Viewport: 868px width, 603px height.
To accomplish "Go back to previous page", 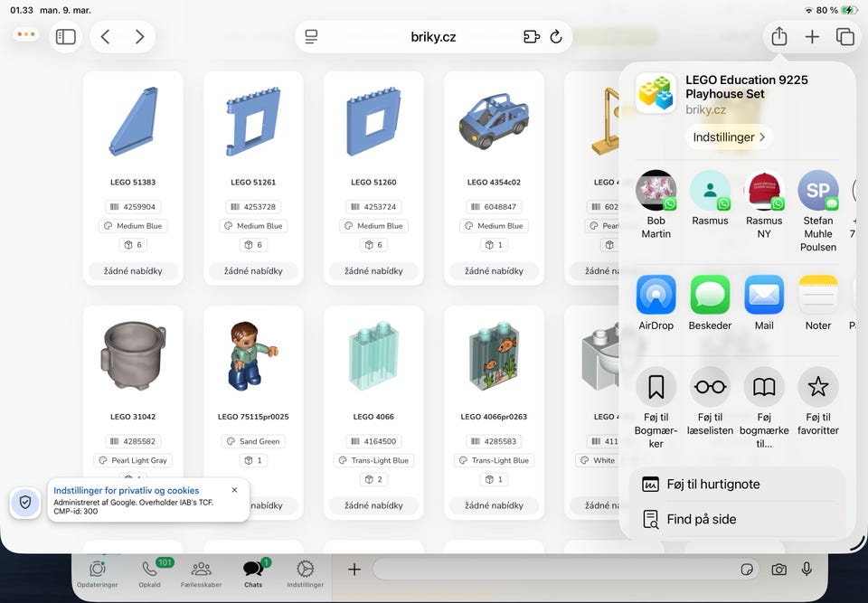I will click(x=105, y=37).
